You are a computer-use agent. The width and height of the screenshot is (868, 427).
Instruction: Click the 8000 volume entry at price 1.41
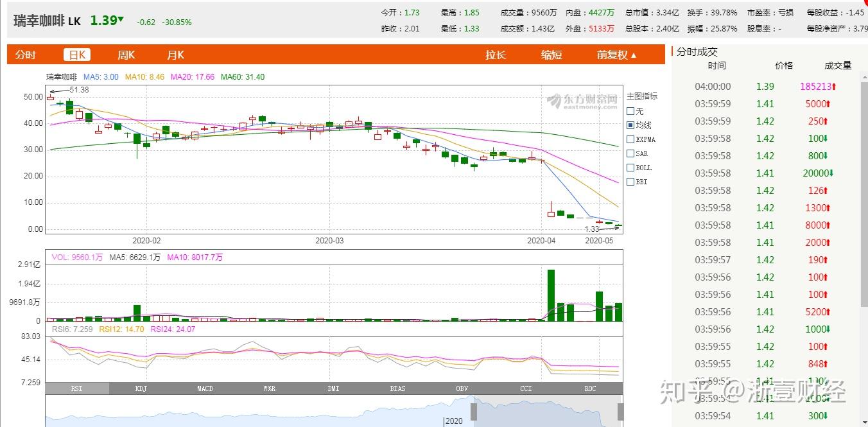(815, 225)
